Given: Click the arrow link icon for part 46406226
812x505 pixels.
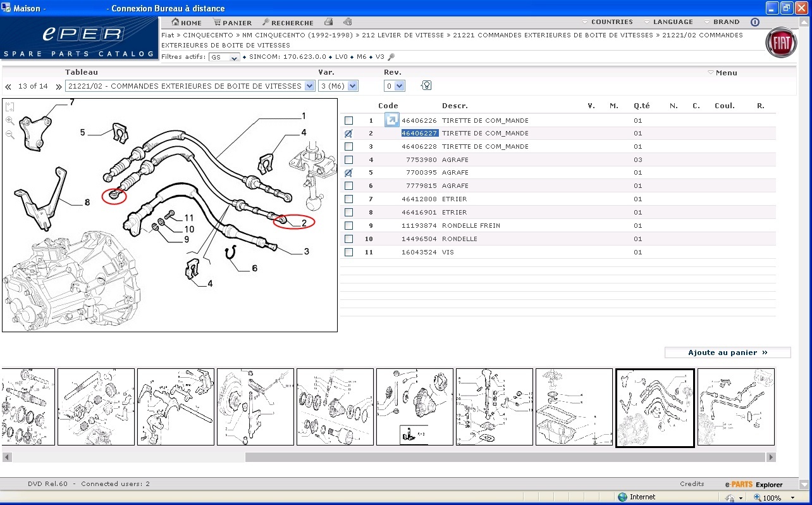Looking at the screenshot, I should click(x=392, y=120).
